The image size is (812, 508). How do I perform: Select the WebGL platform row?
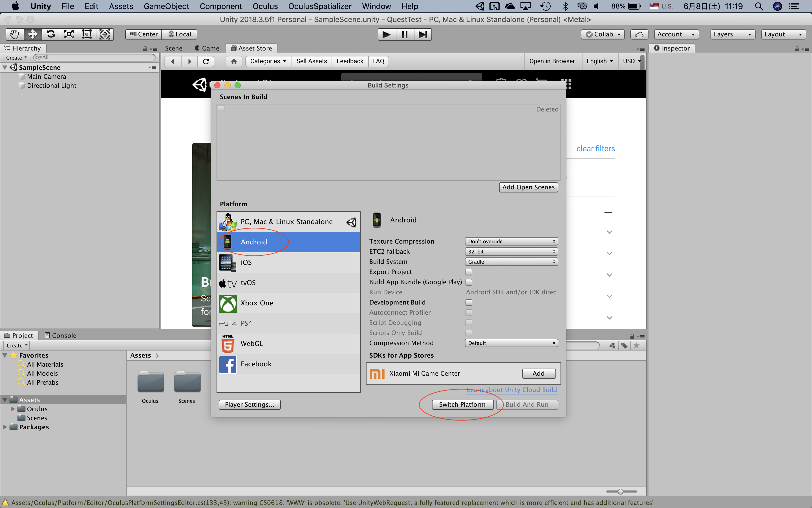(288, 344)
